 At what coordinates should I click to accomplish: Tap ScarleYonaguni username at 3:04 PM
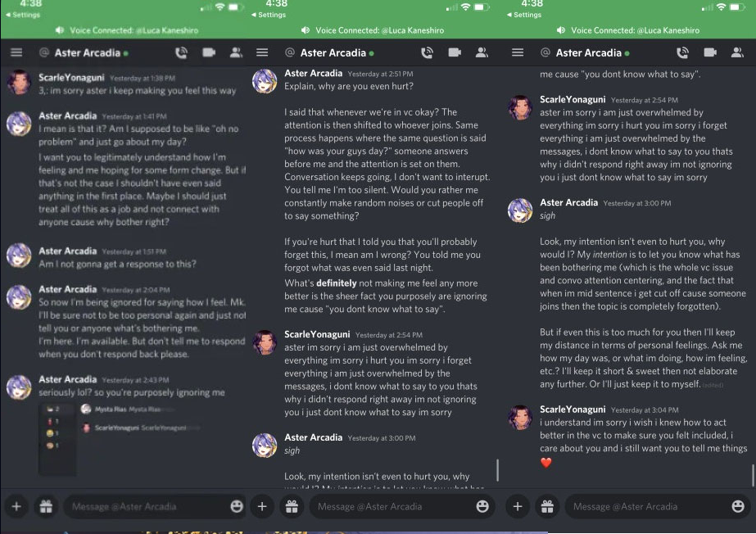click(573, 410)
